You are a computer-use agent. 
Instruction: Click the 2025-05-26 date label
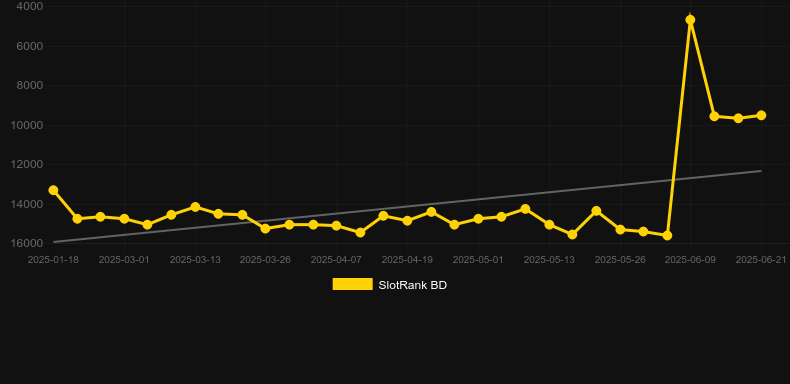pos(620,260)
